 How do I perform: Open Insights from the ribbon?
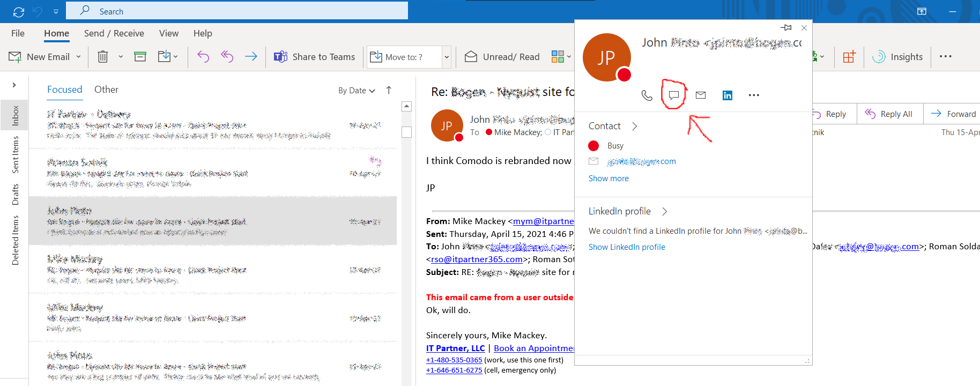[898, 57]
